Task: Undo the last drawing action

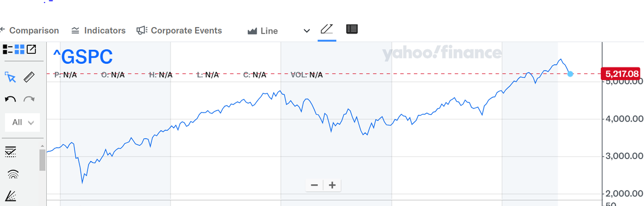Action: tap(11, 99)
